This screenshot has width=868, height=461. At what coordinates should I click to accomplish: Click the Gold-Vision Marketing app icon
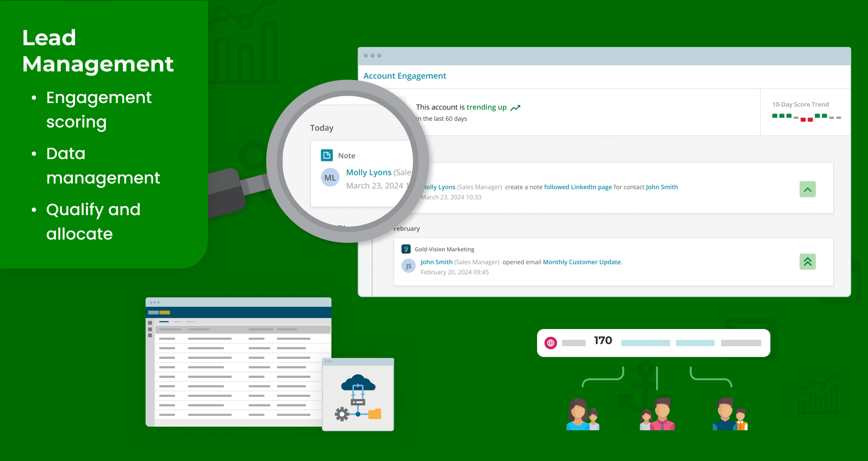406,249
